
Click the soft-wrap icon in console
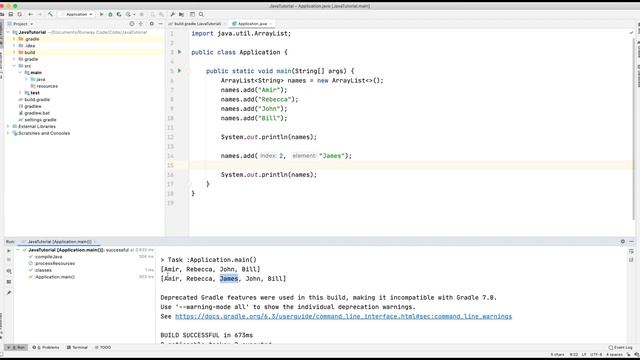pos(631,251)
